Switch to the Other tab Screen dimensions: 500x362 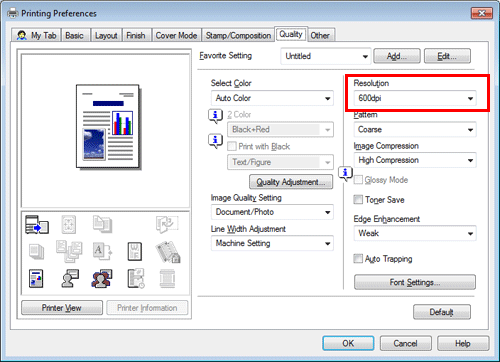(x=320, y=35)
